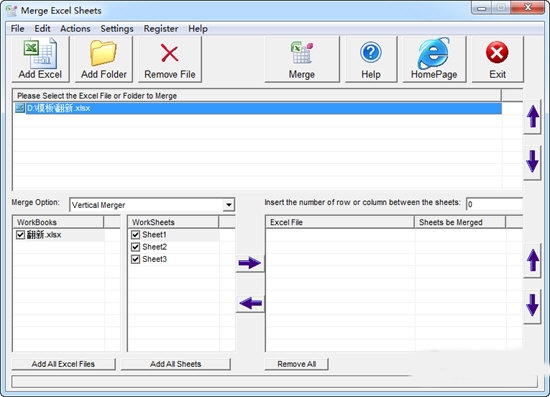Open the Help question mark icon
Viewport: 550px width, 397px height.
(x=371, y=53)
